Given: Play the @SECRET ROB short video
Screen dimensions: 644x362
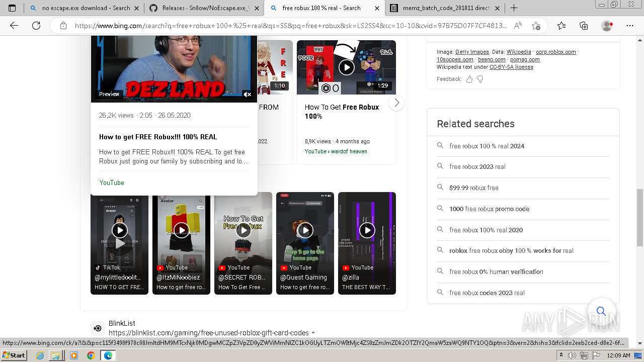Looking at the screenshot, I should (243, 230).
